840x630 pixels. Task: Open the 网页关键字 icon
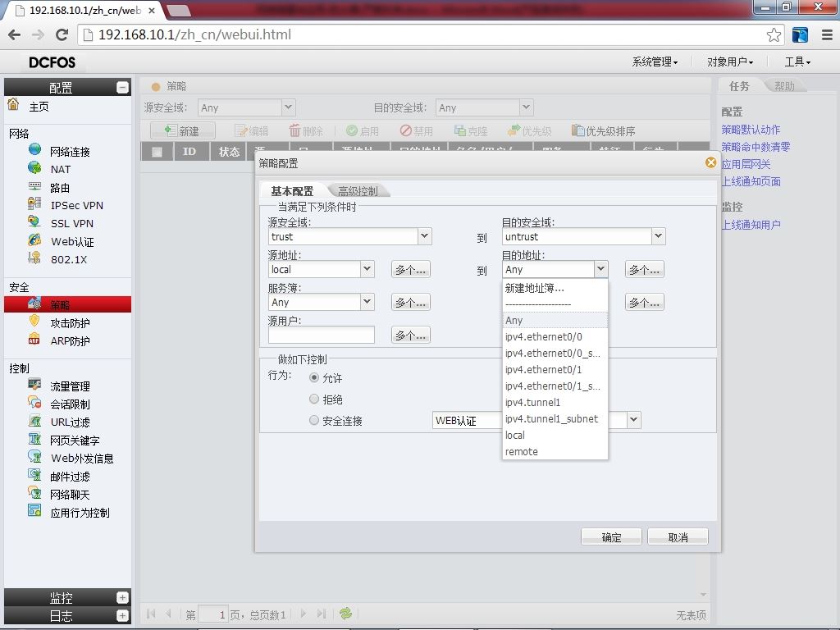pyautogui.click(x=34, y=439)
